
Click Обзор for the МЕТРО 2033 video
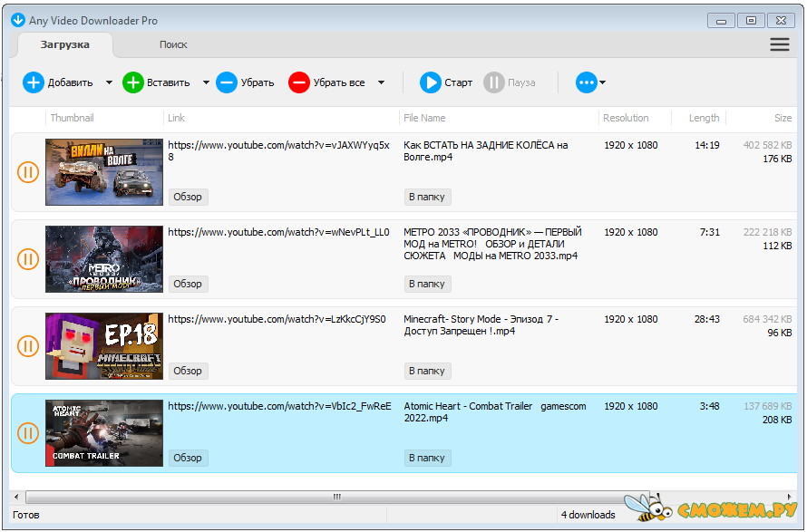click(x=189, y=284)
